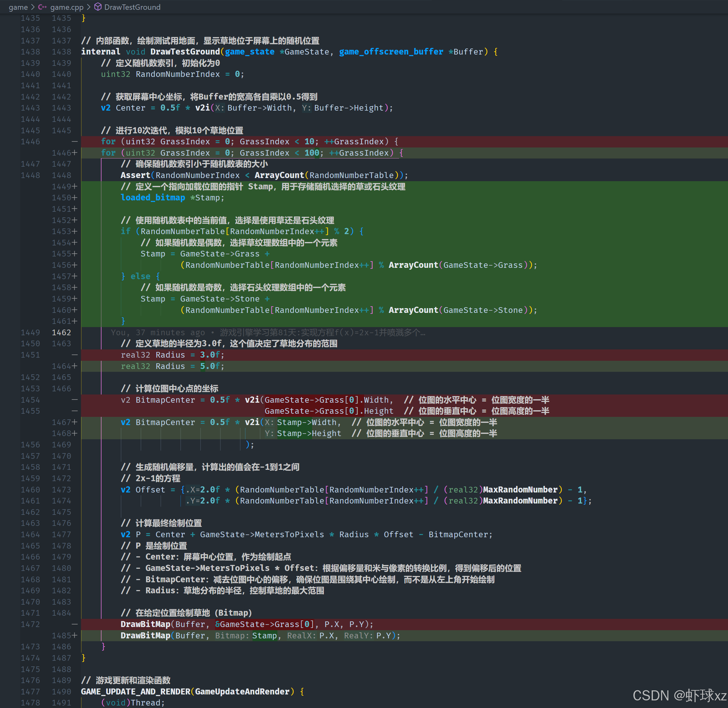Open the 'game.cpp' breadcrumb dropdown

pos(67,7)
